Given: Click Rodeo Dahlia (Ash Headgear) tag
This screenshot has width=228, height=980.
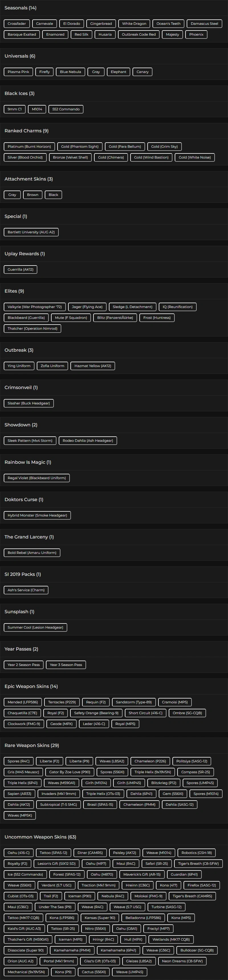Looking at the screenshot, I should coord(88,441).
